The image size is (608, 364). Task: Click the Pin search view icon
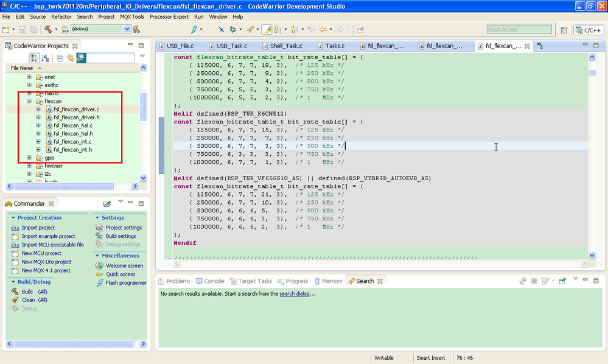(562, 281)
